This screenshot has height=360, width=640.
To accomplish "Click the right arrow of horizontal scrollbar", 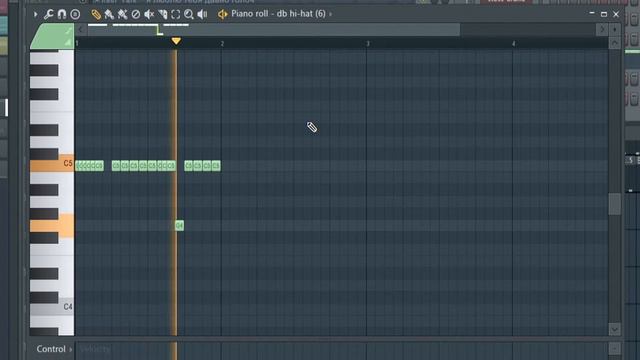I will (x=602, y=29).
